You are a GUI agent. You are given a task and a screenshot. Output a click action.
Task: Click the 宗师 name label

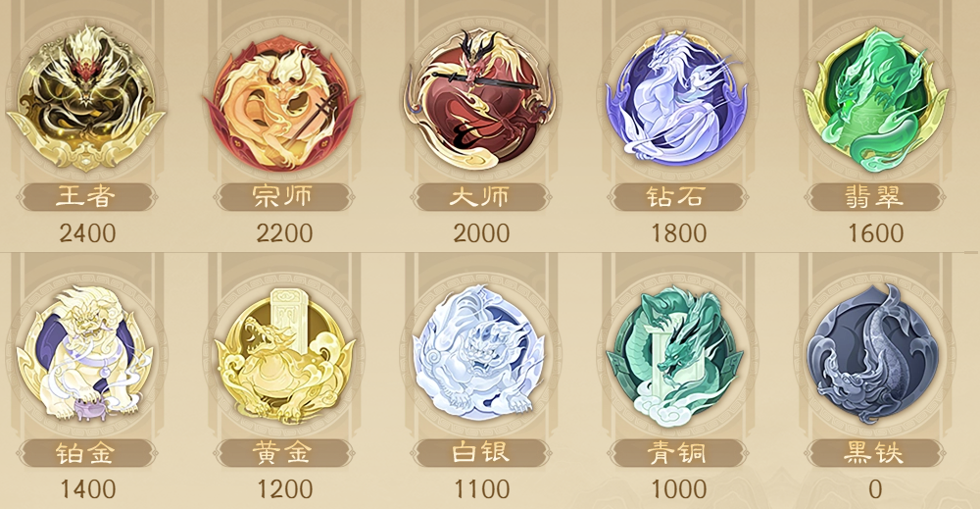click(284, 197)
